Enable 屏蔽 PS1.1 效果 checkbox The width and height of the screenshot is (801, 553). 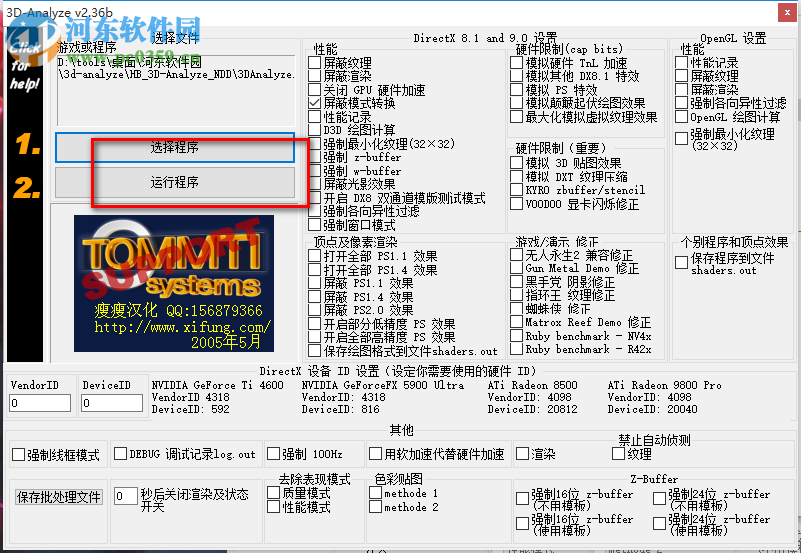tap(315, 283)
